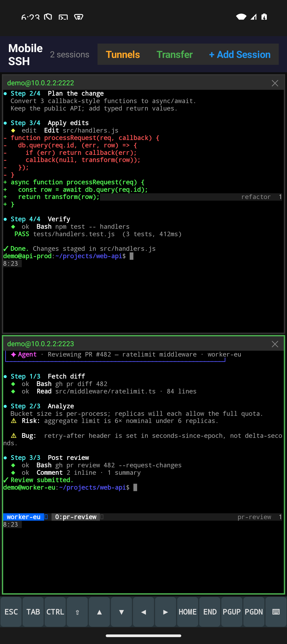Image resolution: width=287 pixels, height=644 pixels.
Task: Tap the down arrow key
Action: point(121,612)
